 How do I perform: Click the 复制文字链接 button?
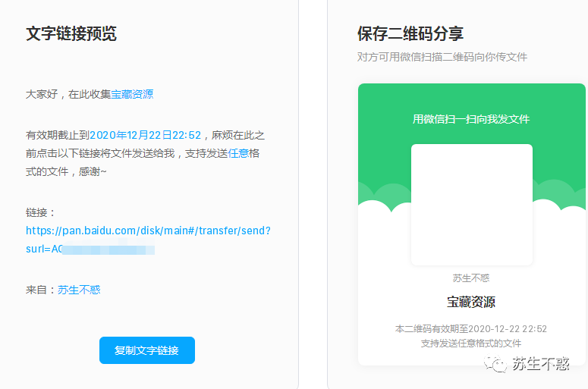[147, 350]
